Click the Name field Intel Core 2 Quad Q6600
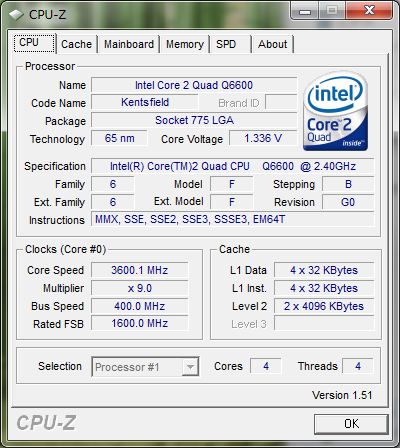 pos(194,85)
